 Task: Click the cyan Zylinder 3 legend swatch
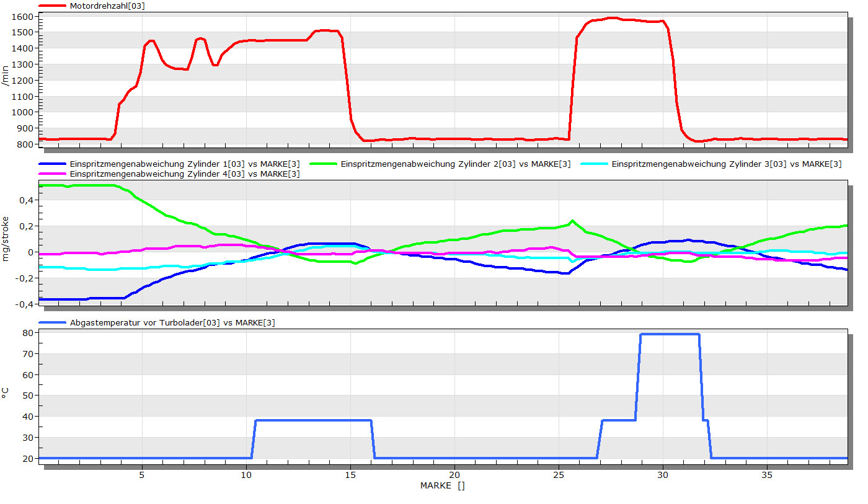pos(594,164)
